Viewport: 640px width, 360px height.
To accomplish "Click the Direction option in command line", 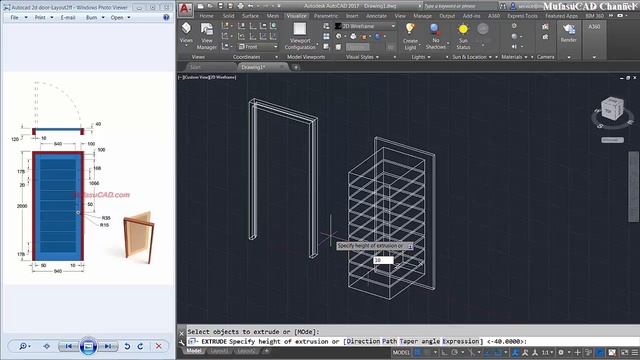I will click(x=363, y=341).
